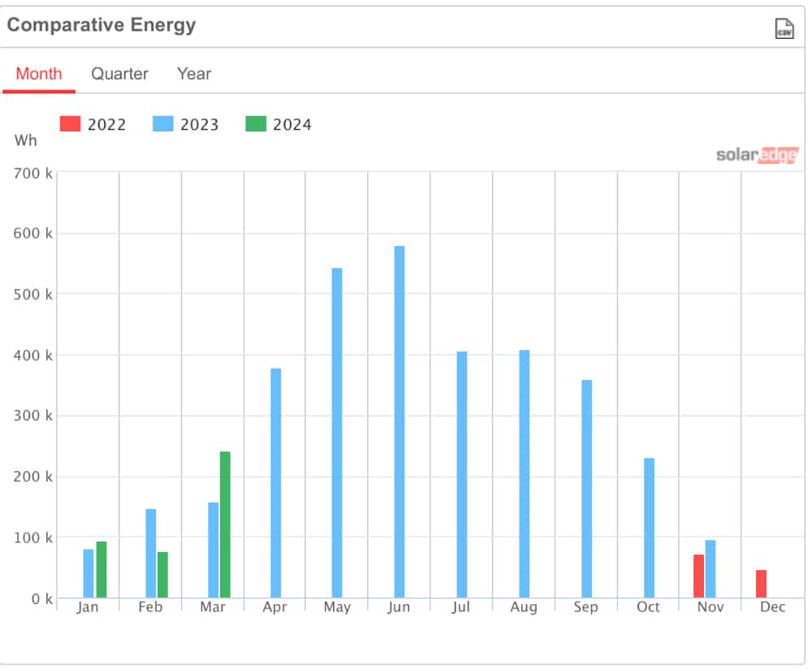The image size is (812, 669).
Task: Click the Mar axis label
Action: coord(213,606)
